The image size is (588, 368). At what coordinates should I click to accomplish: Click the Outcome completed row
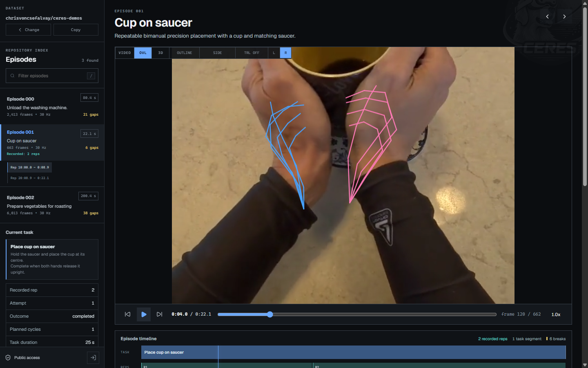pyautogui.click(x=52, y=316)
